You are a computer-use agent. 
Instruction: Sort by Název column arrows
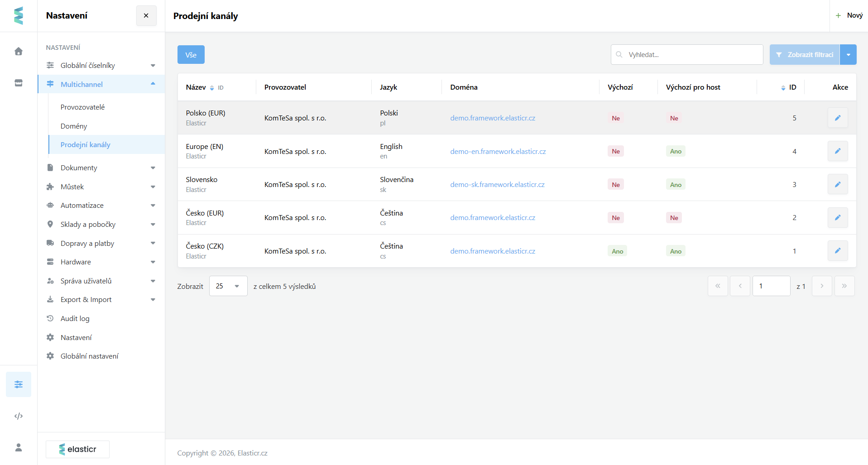[212, 88]
